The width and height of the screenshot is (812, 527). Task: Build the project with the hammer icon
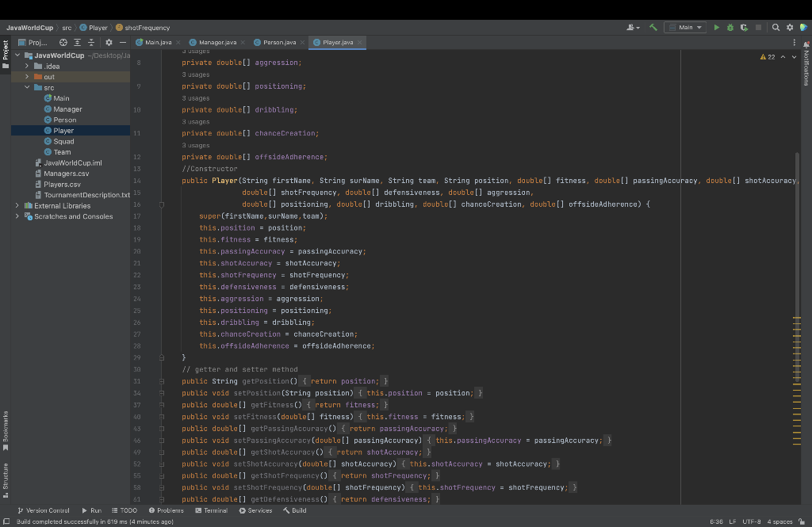coord(653,25)
